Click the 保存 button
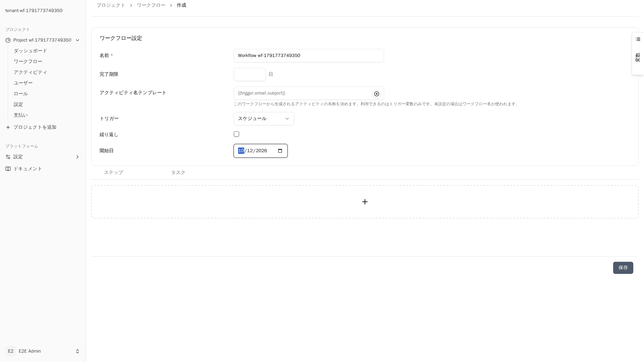This screenshot has height=362, width=644. pos(623,268)
